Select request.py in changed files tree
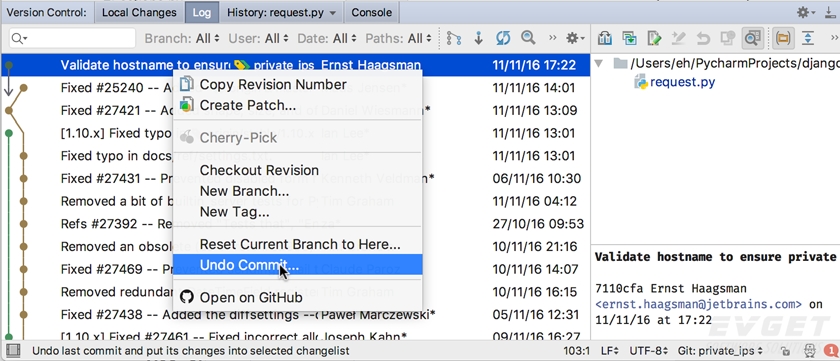 tap(682, 83)
